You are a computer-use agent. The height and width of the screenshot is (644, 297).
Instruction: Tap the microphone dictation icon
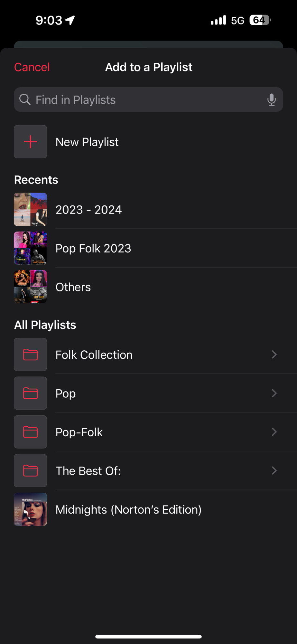[271, 100]
